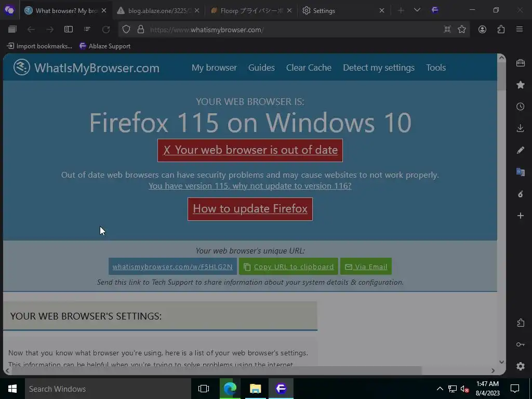Screen dimensions: 532x399
Task: Open the account profile icon
Action: coord(482,29)
